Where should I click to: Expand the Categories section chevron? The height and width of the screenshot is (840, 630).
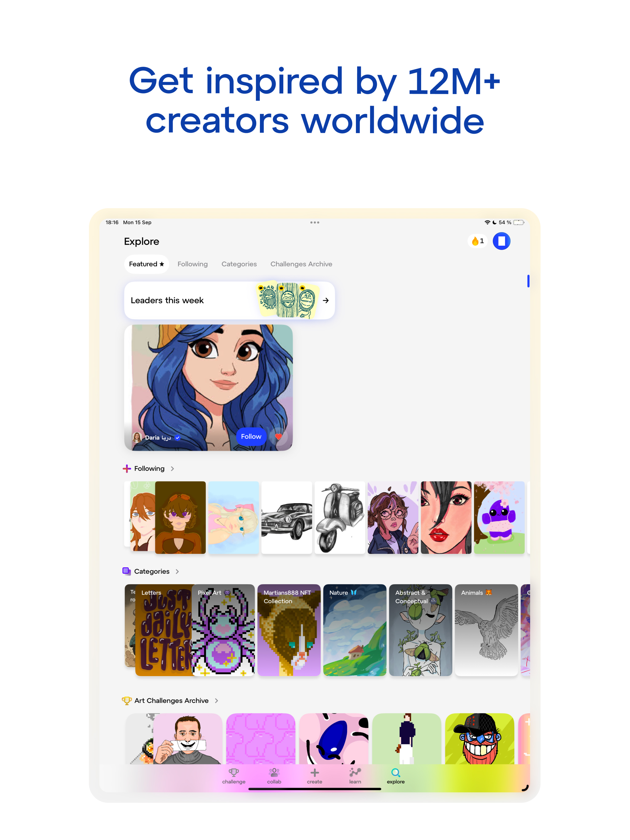pos(177,572)
